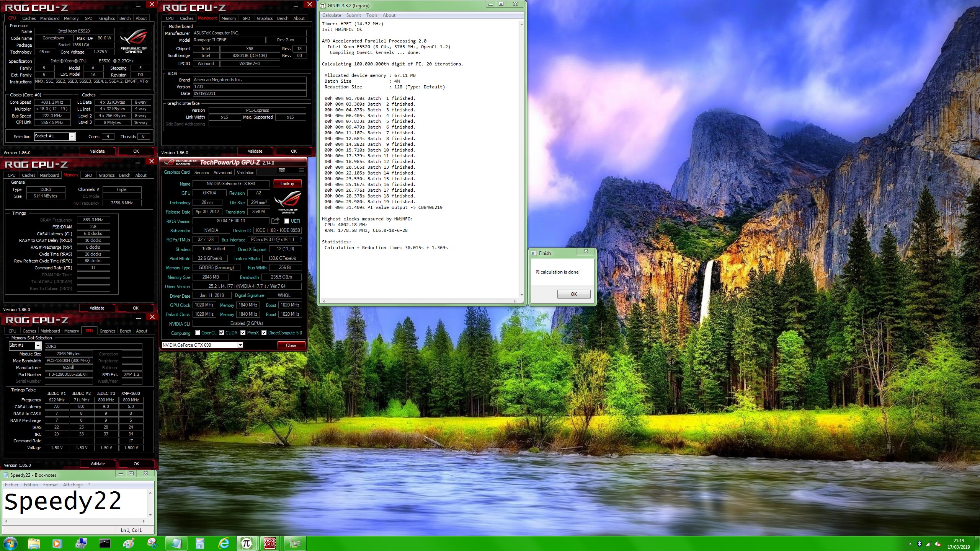Click the GPU-Z screenshot camera icon
The height and width of the screenshot is (551, 980).
coord(282,171)
